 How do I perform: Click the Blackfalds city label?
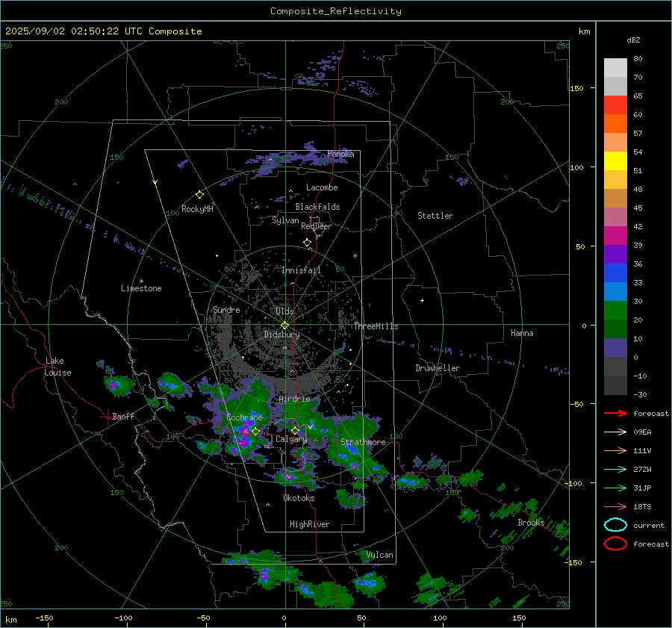pos(317,207)
